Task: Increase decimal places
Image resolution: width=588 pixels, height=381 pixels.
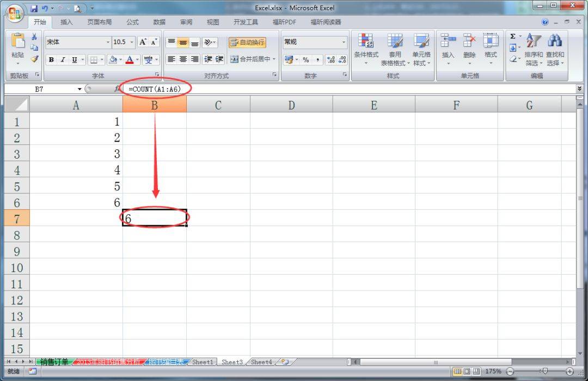Action: (331, 59)
